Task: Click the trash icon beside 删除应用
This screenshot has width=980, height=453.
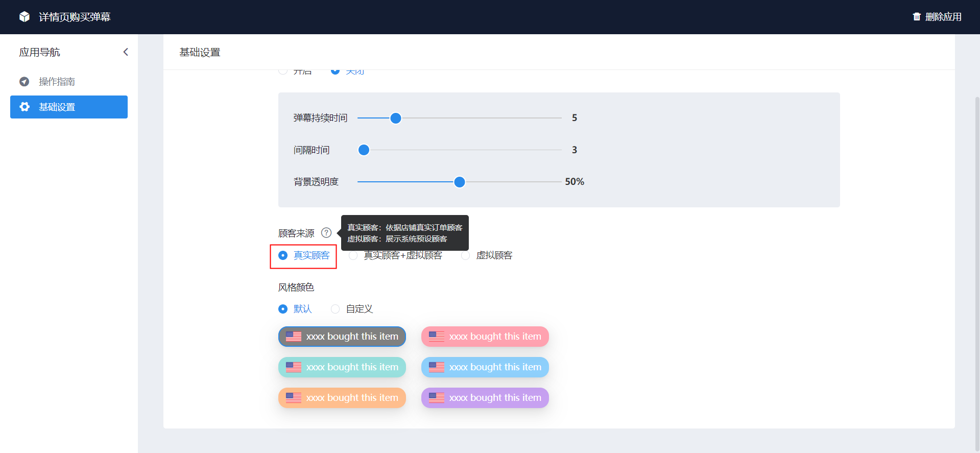Action: 917,17
